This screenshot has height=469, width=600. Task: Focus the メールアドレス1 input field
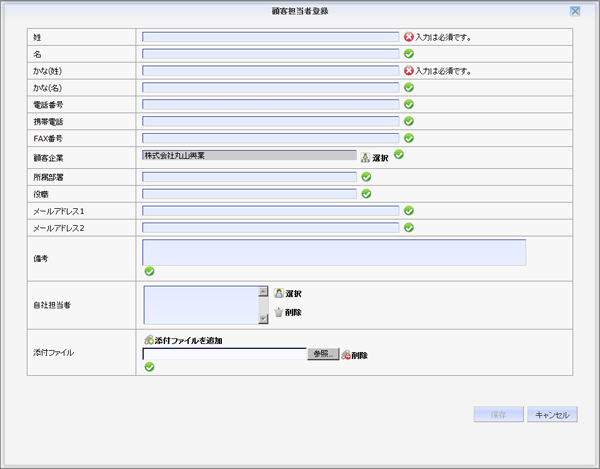(271, 211)
